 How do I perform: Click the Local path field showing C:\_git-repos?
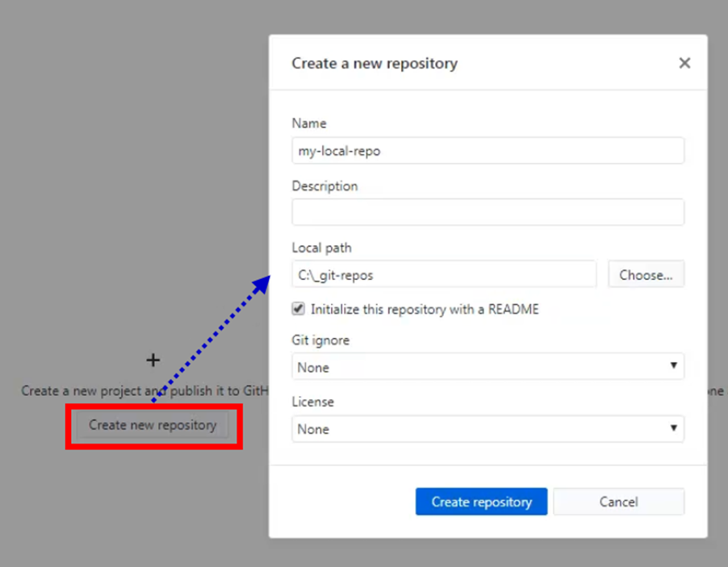[444, 274]
